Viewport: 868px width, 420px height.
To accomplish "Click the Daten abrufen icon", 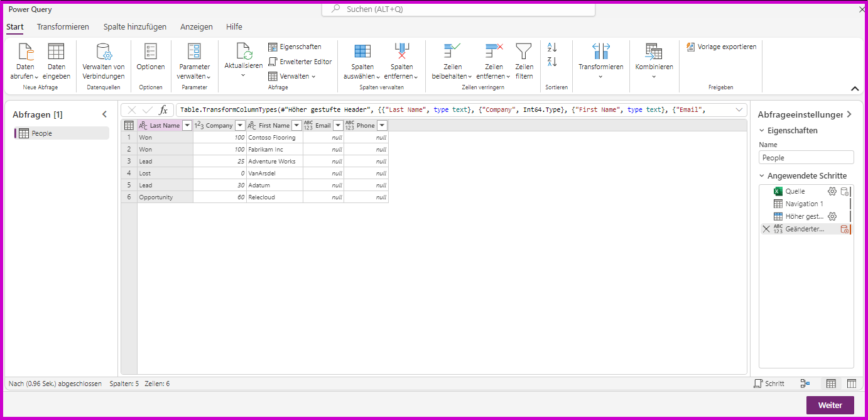I will point(26,52).
